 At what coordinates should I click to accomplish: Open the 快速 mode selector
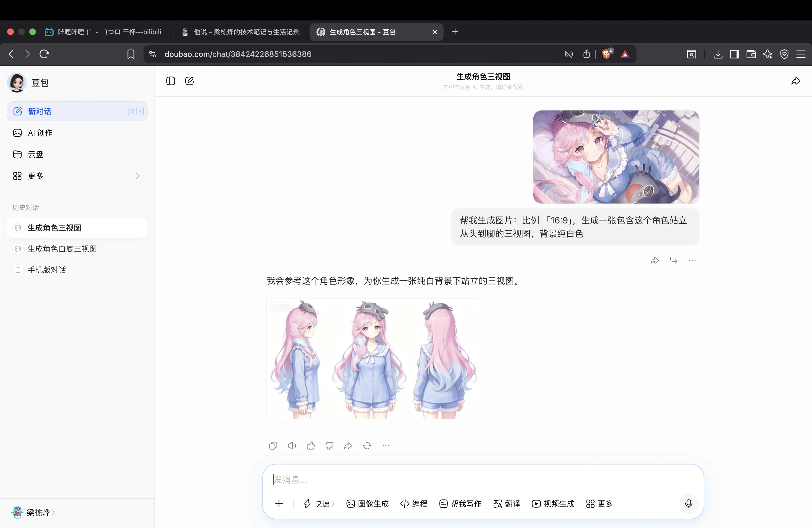(x=319, y=504)
